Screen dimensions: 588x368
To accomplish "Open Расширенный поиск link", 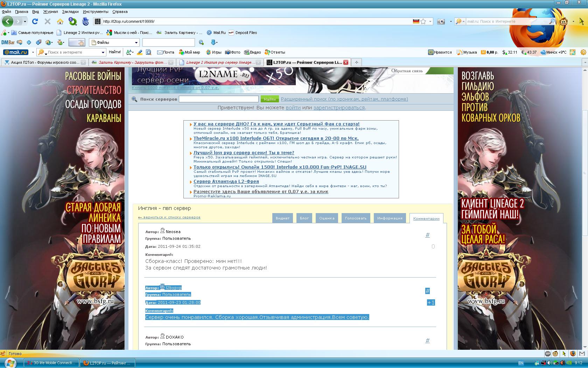I will coord(344,99).
